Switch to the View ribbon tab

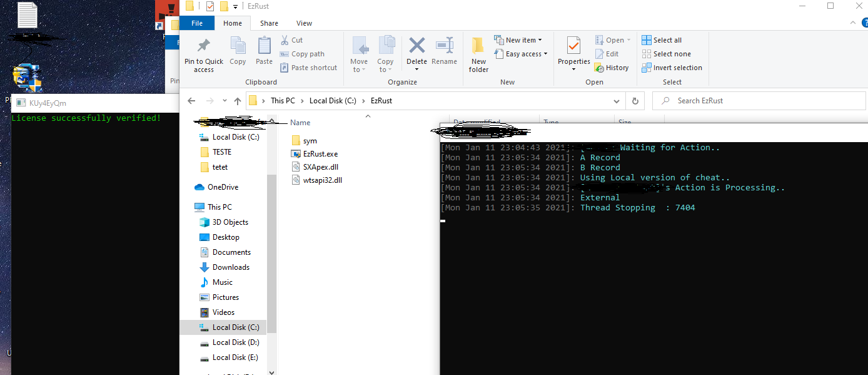304,23
